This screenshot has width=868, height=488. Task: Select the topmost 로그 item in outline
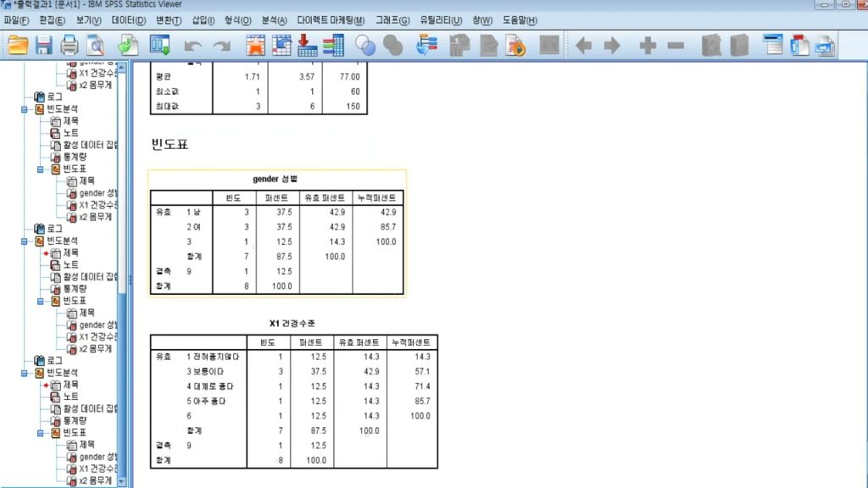(54, 97)
